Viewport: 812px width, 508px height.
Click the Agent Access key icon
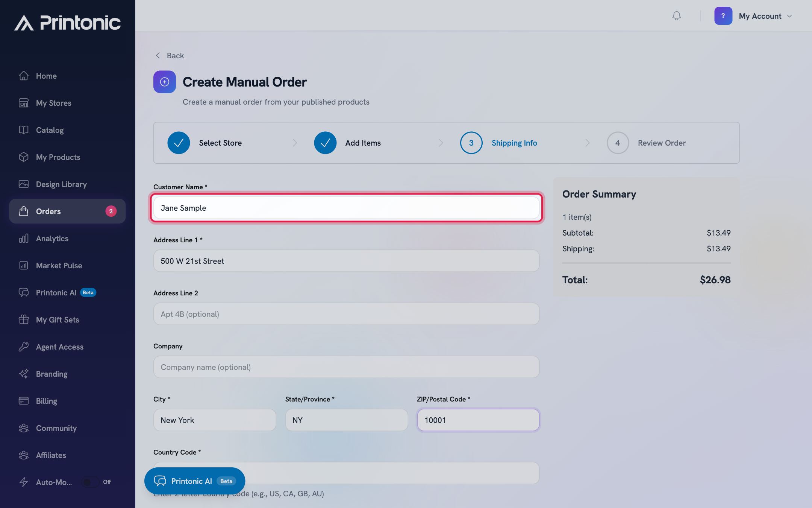pyautogui.click(x=24, y=347)
